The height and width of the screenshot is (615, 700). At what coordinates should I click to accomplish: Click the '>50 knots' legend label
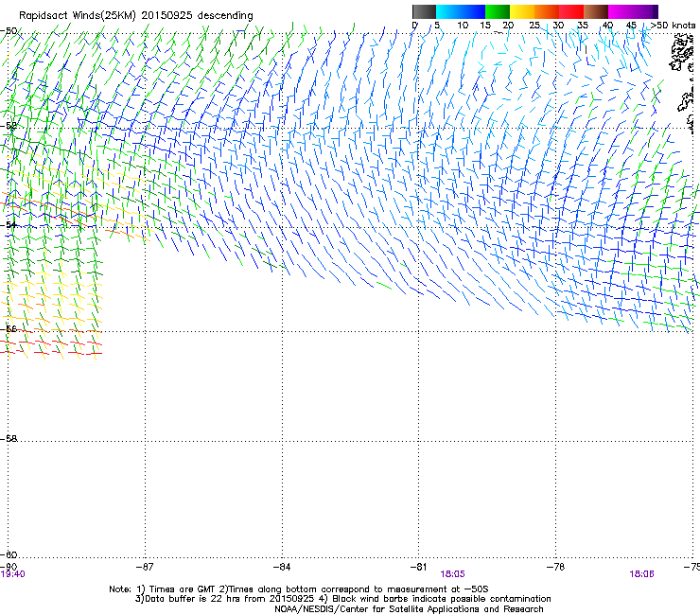[673, 26]
